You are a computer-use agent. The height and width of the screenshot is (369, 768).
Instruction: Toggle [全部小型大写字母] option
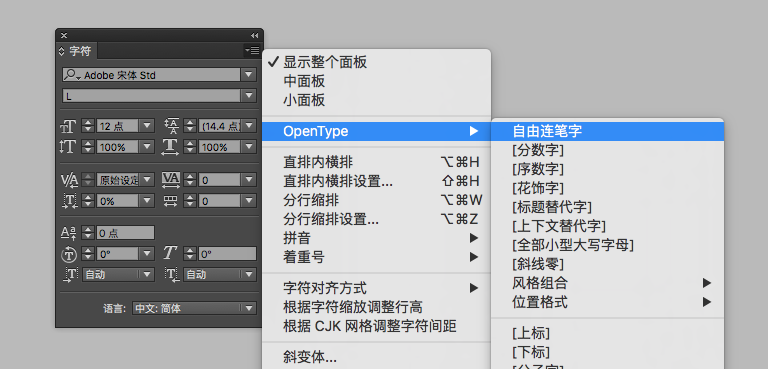pyautogui.click(x=607, y=245)
